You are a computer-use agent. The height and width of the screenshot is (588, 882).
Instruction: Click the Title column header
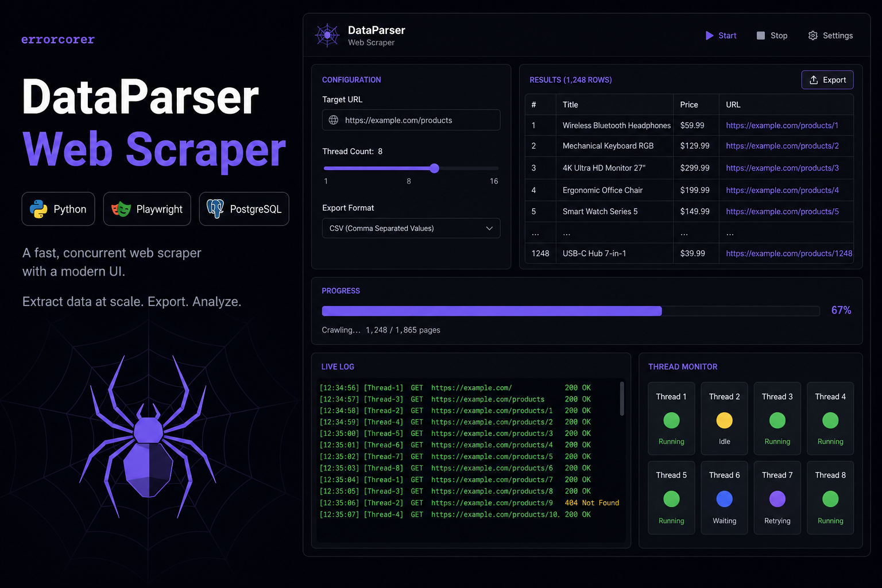(x=570, y=105)
